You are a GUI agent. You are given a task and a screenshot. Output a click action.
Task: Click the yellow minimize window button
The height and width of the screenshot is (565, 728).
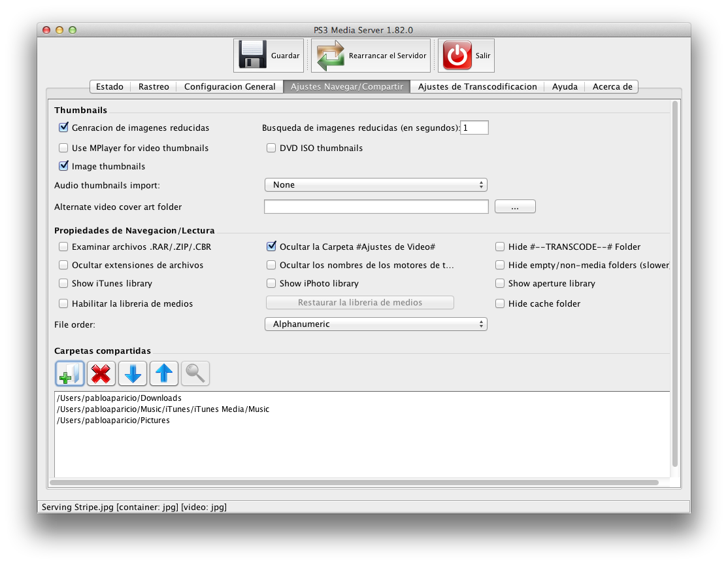(59, 30)
